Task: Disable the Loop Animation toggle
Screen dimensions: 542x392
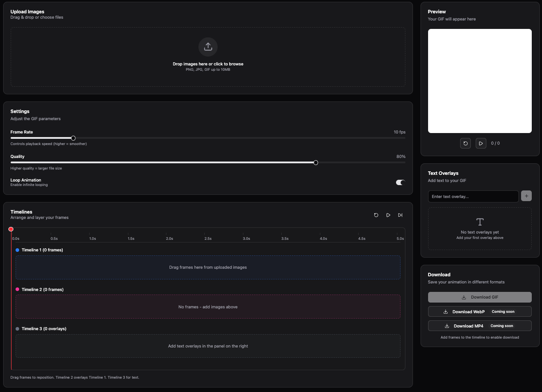Action: pyautogui.click(x=400, y=182)
